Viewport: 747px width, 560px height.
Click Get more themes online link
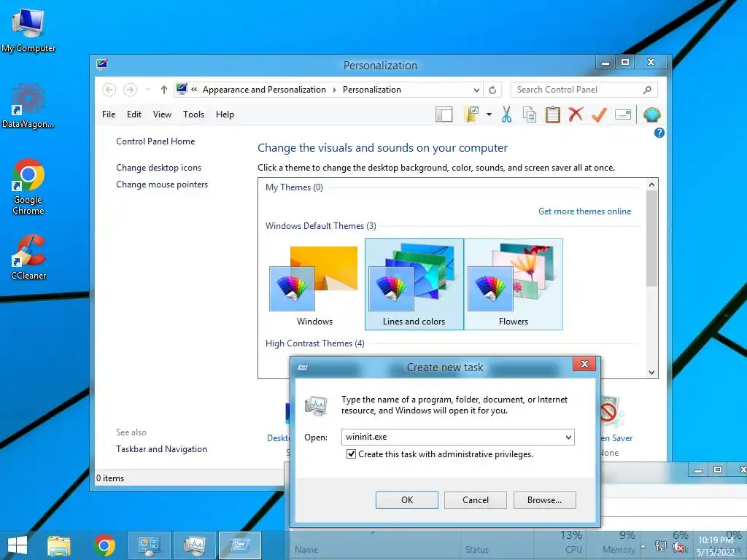pyautogui.click(x=584, y=211)
